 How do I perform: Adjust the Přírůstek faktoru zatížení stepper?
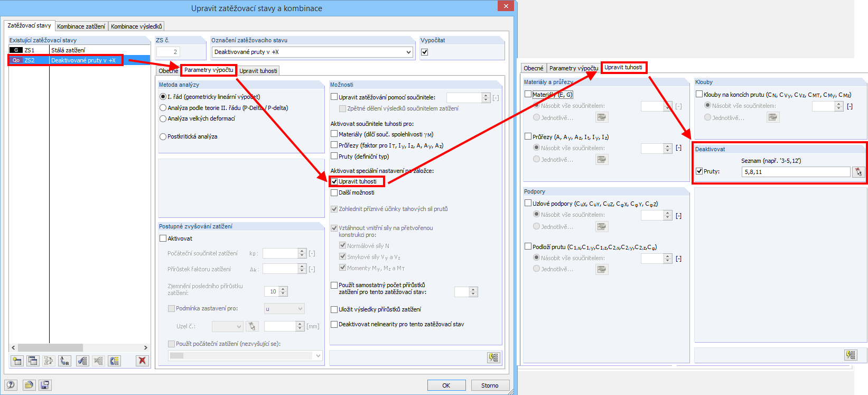pos(302,269)
